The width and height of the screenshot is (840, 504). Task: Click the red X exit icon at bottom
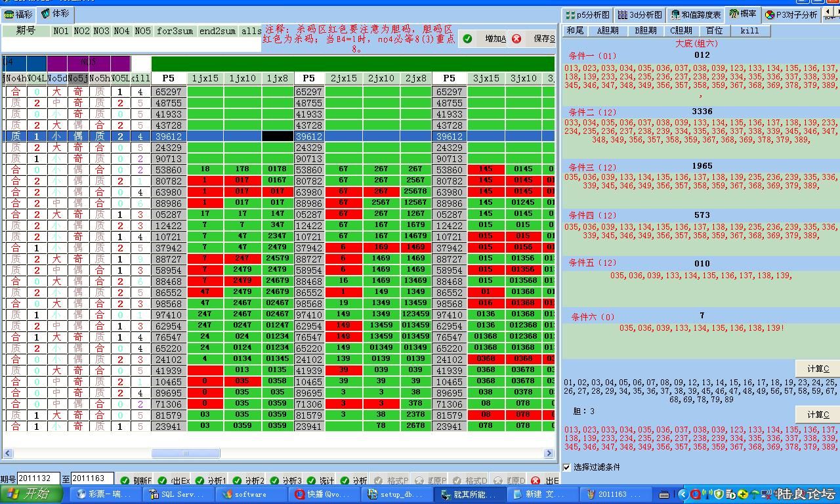tap(535, 480)
